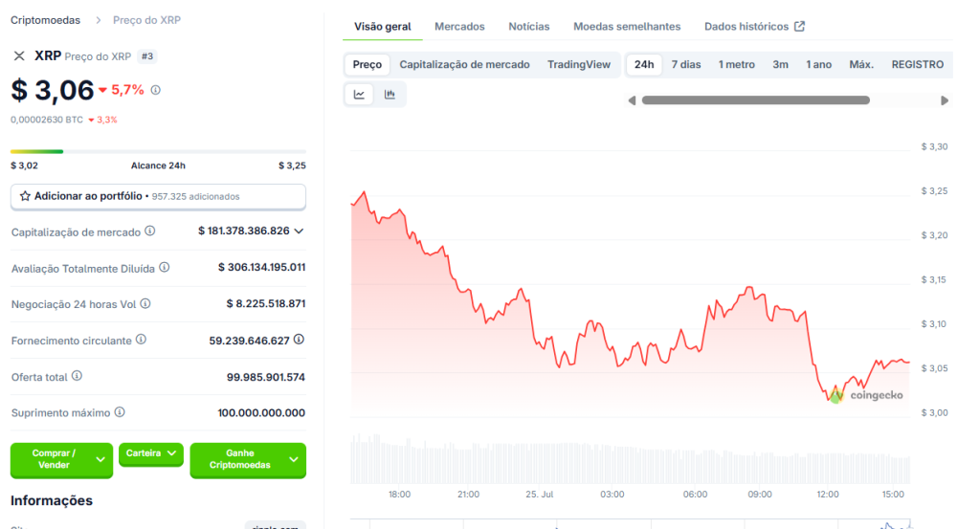This screenshot has height=529, width=980.
Task: Click the breadcrumb chevron after Criptomoedas
Action: click(99, 20)
